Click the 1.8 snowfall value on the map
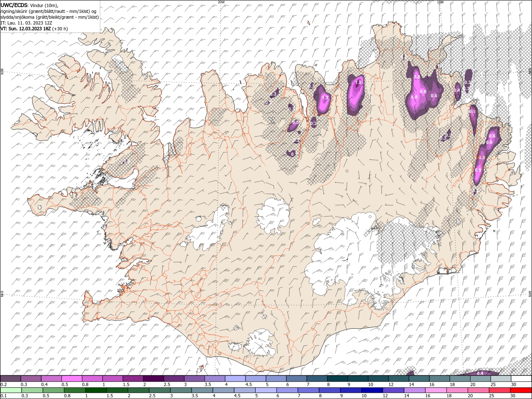Screen dimensions: 532x399 [x=359, y=83]
